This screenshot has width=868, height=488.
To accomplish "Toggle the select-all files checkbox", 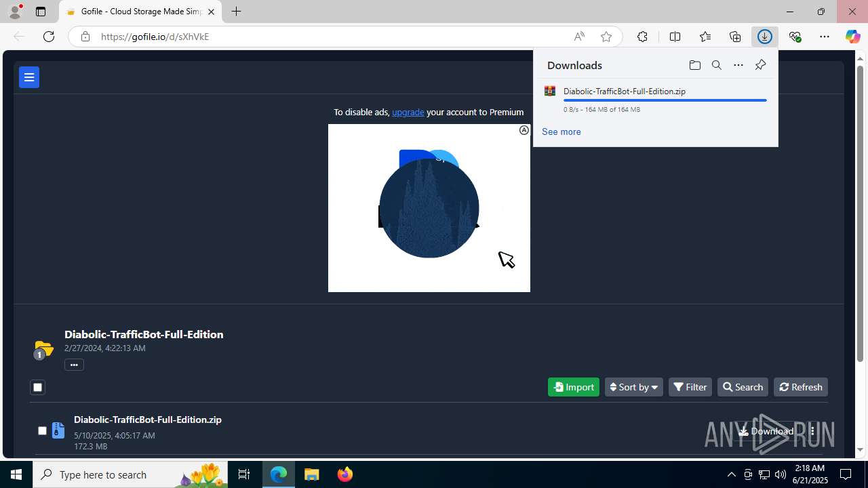I will 37,388.
